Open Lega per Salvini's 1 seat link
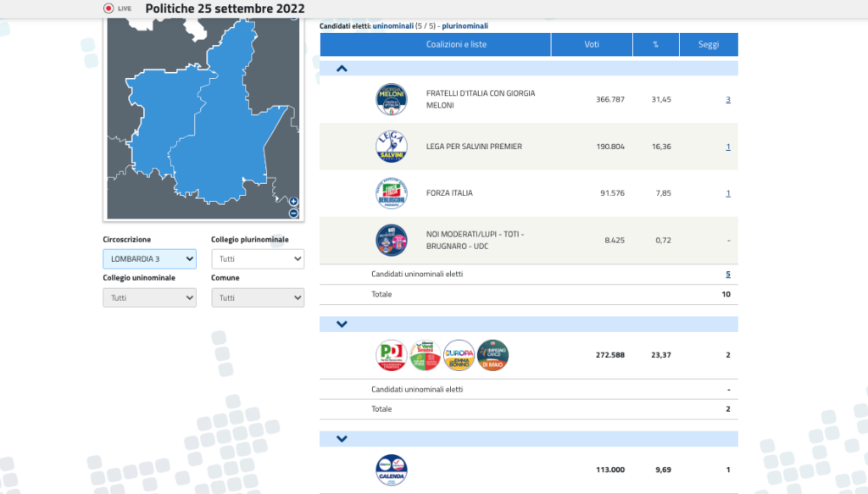Viewport: 868px width, 494px height. click(x=728, y=147)
